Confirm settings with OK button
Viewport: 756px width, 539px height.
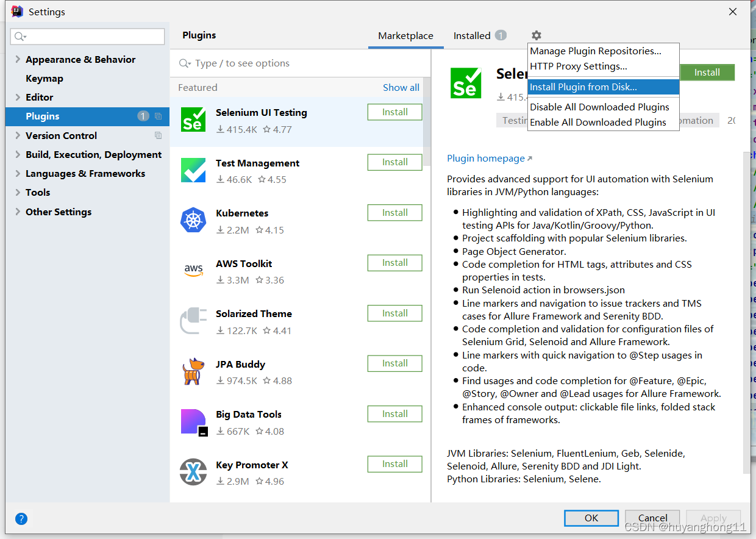coord(591,518)
